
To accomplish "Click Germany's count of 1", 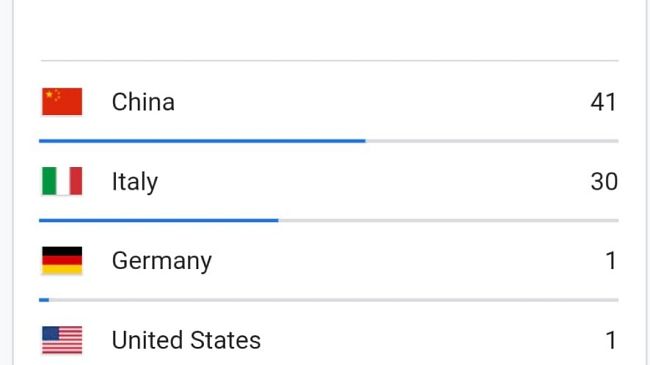I will (x=611, y=261).
